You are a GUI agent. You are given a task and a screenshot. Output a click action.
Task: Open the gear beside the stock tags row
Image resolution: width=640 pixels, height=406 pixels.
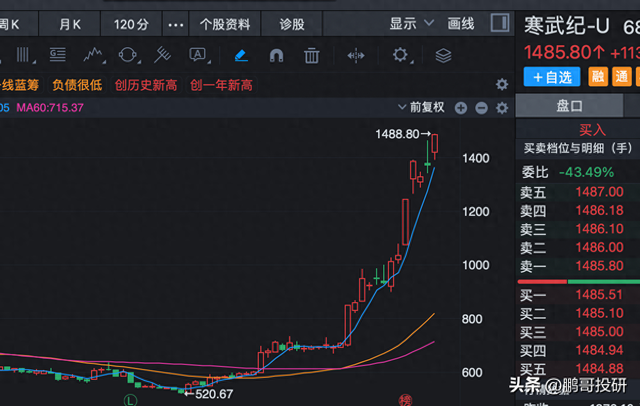click(x=502, y=84)
